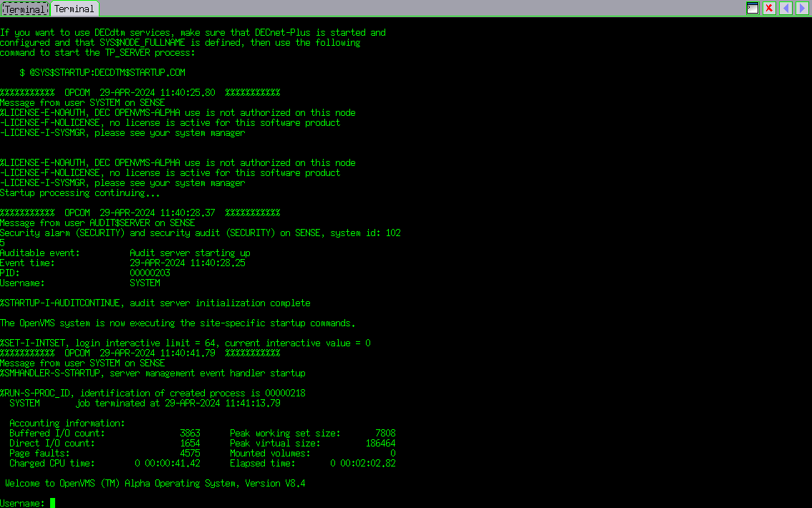Click "Message from user AUDIT$SERVER on SENSE"

coord(97,223)
